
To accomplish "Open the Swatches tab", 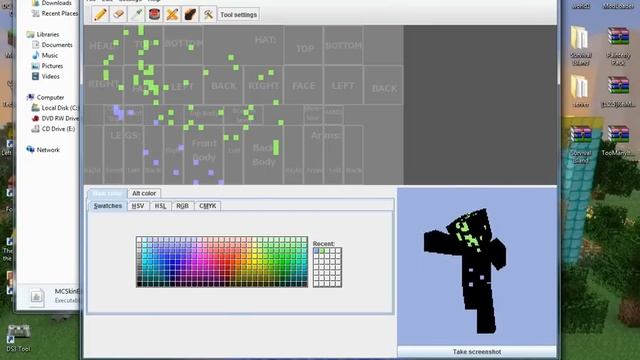I will pyautogui.click(x=108, y=206).
